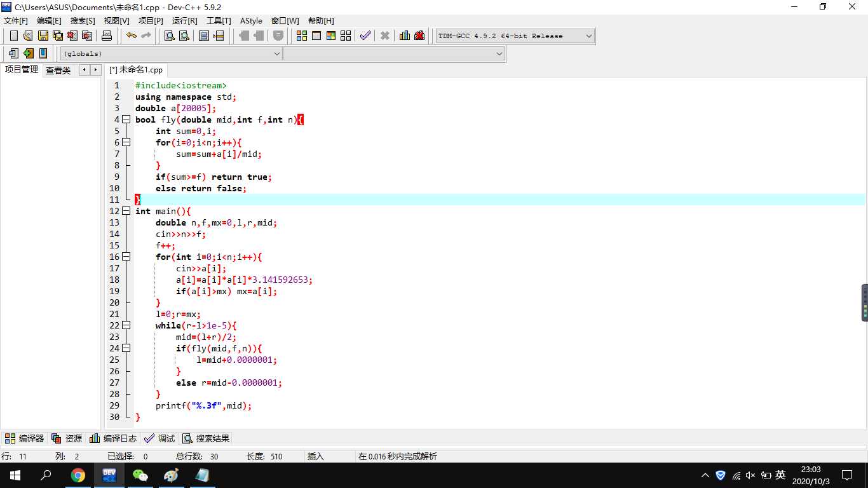This screenshot has height=488, width=868.
Task: Open the 视图[V] menu
Action: (x=117, y=21)
